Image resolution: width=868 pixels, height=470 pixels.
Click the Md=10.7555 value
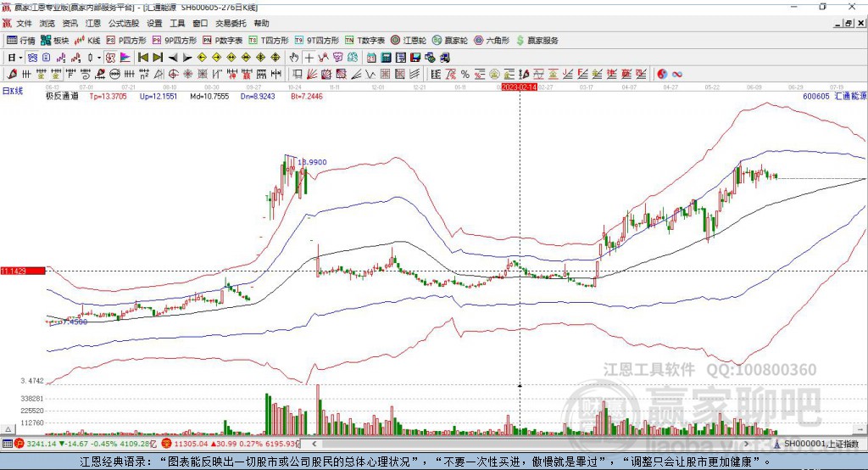[209, 96]
